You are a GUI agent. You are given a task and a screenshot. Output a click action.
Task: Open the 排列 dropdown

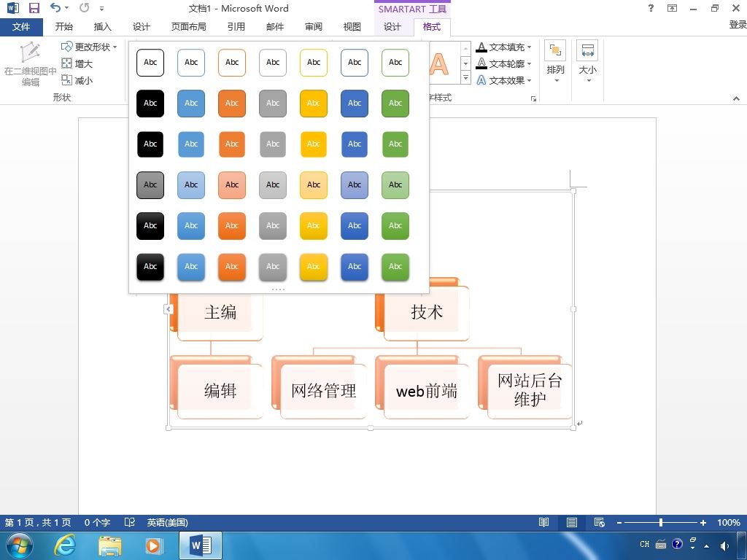tap(555, 62)
